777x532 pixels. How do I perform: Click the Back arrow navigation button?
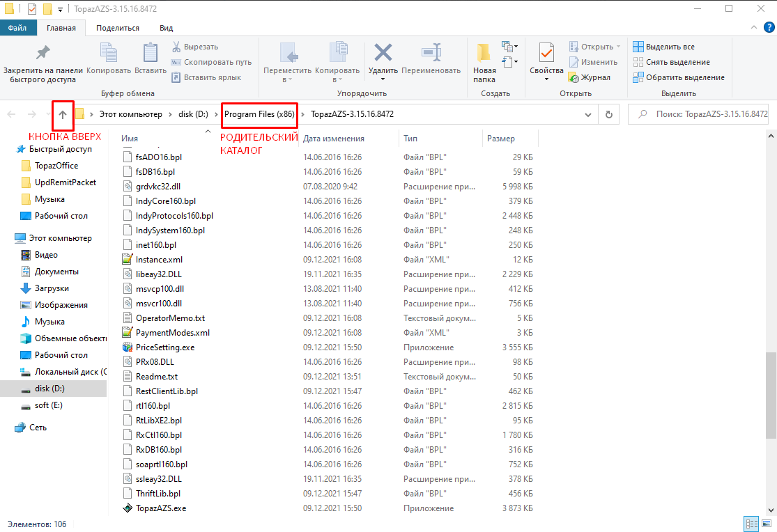(x=11, y=114)
